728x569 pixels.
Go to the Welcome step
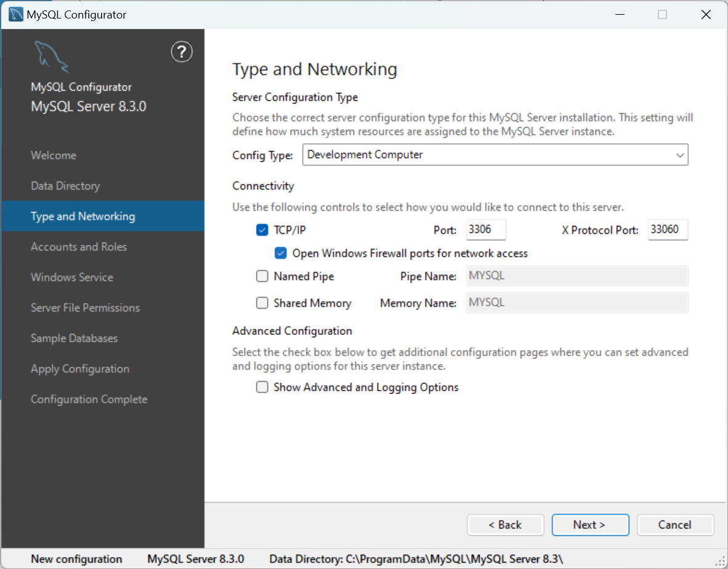point(102,155)
